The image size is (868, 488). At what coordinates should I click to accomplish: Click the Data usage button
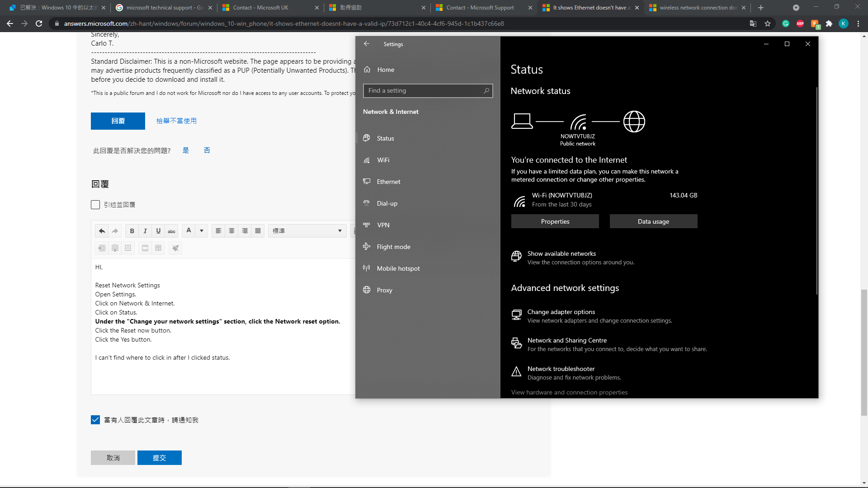pos(653,221)
